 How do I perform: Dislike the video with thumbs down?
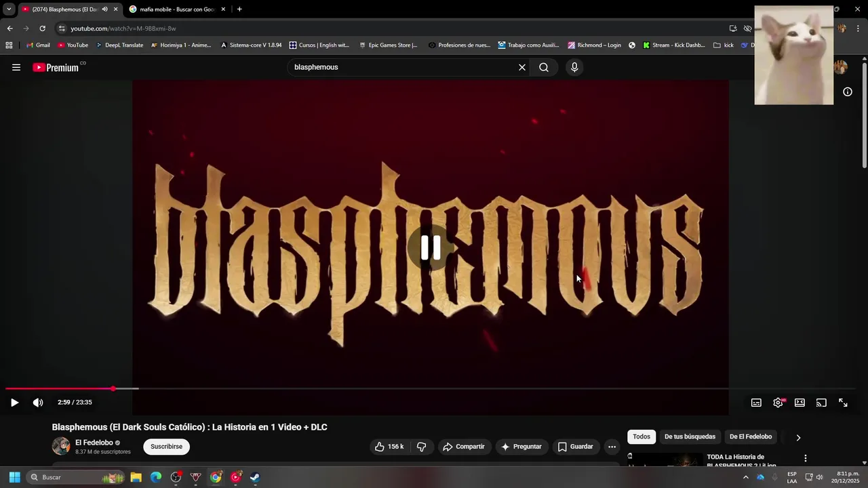[421, 447]
